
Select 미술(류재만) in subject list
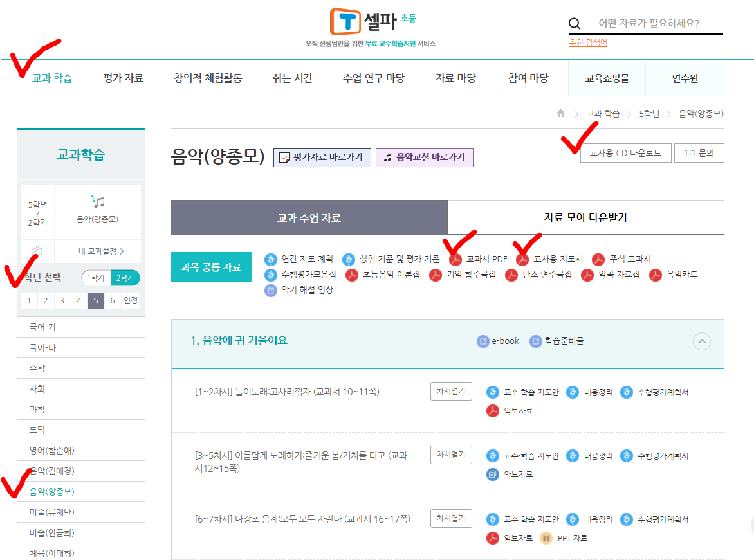point(52,512)
